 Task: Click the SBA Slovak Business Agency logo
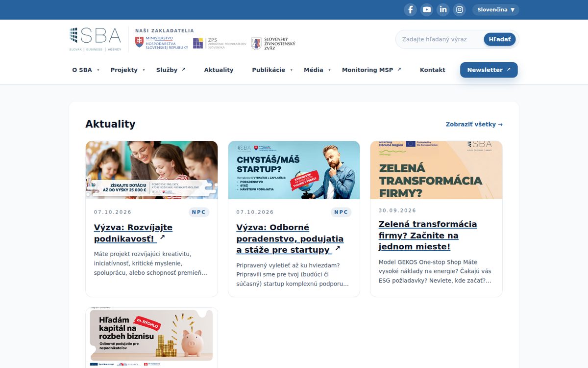click(95, 39)
